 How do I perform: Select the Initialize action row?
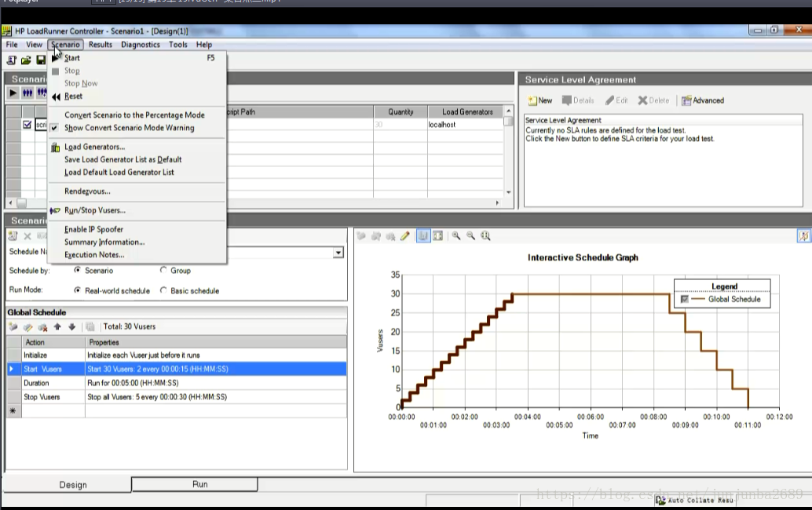click(x=176, y=355)
